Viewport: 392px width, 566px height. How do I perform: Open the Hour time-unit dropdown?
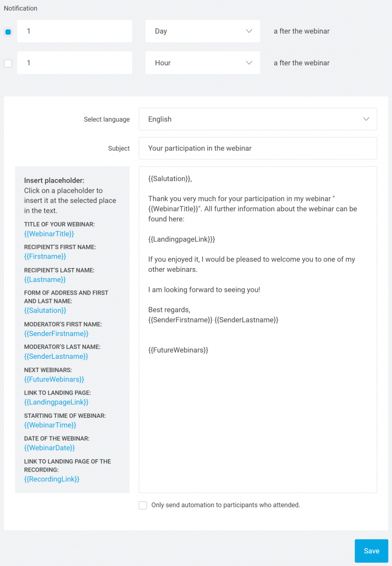[202, 63]
